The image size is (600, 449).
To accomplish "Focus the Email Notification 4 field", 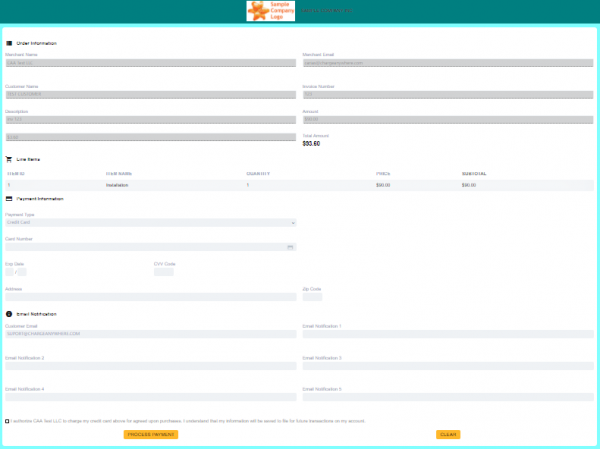I will (151, 397).
